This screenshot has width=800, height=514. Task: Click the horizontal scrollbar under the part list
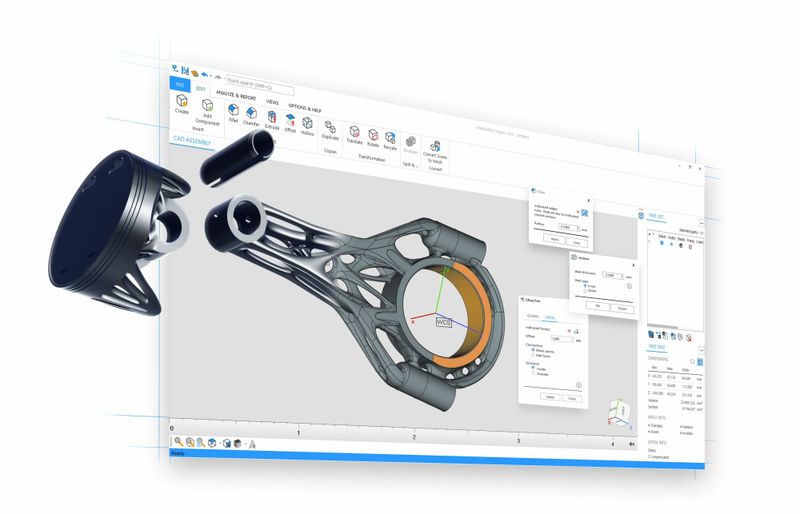pos(663,326)
